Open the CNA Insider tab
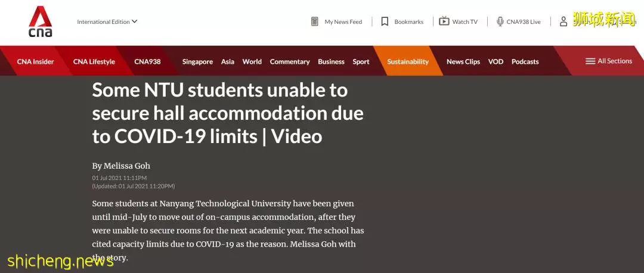644x273 pixels. 35,61
